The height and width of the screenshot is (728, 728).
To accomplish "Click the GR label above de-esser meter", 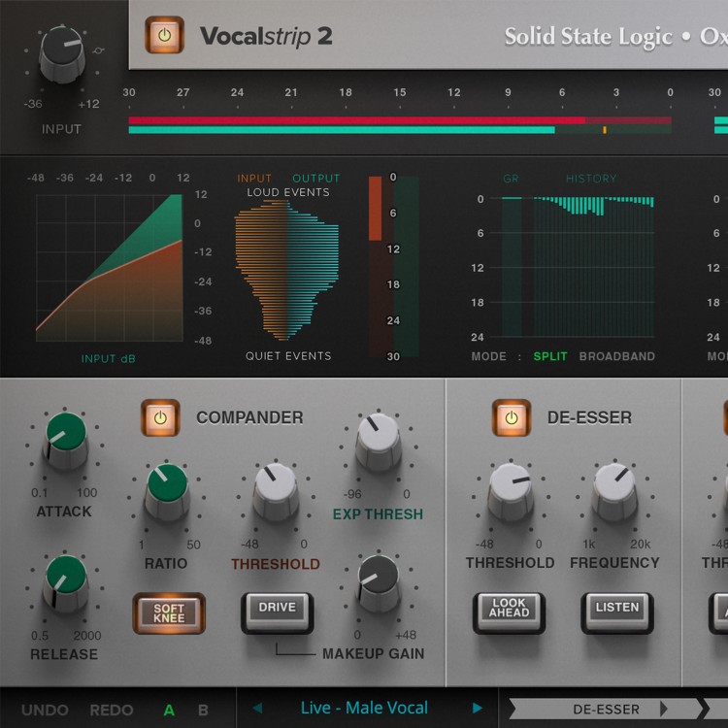I will (511, 179).
